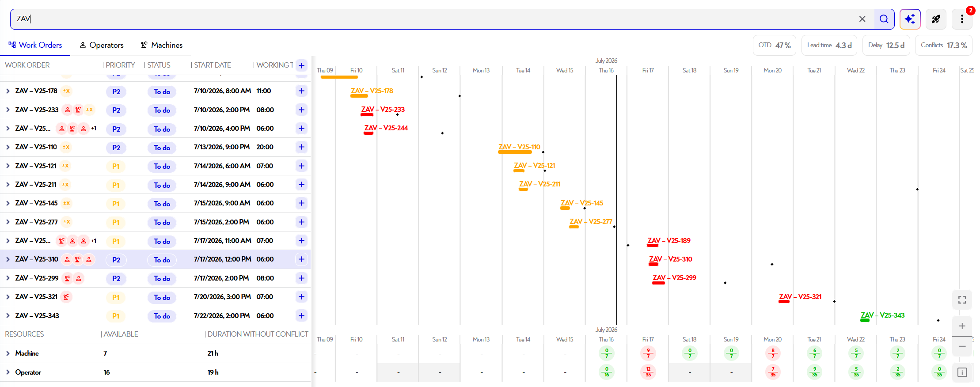Click plus button on ZAV – V25-277 row
Viewport: 980px width, 387px height.
point(302,222)
